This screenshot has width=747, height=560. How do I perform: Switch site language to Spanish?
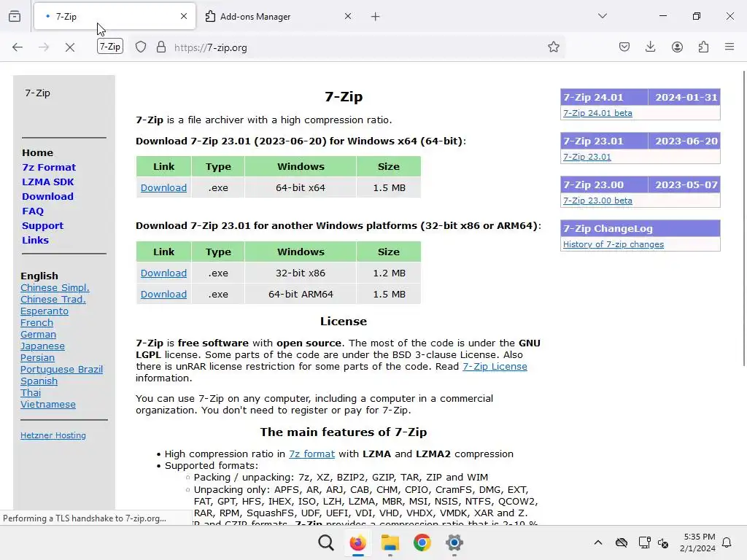coord(39,381)
